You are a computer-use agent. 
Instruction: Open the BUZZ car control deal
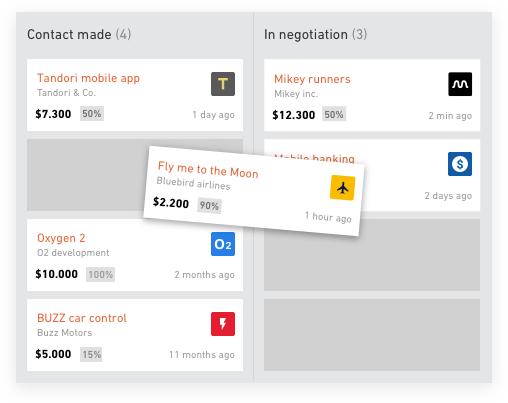pyautogui.click(x=82, y=318)
